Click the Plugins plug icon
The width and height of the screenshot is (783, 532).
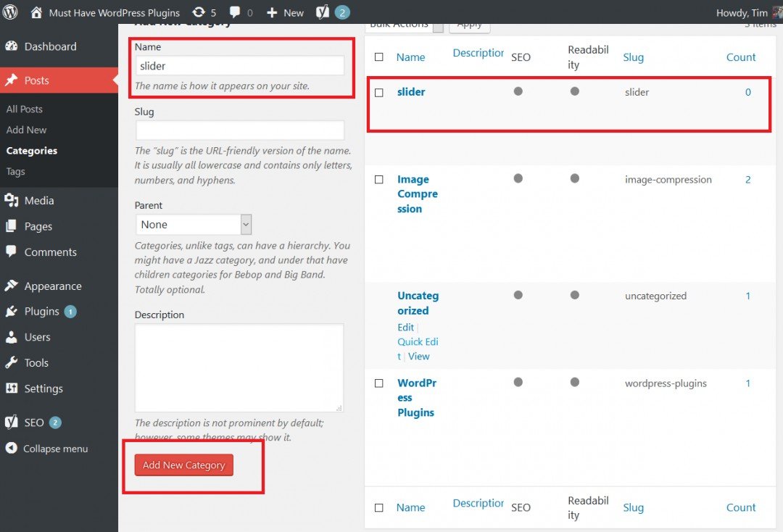click(x=12, y=312)
